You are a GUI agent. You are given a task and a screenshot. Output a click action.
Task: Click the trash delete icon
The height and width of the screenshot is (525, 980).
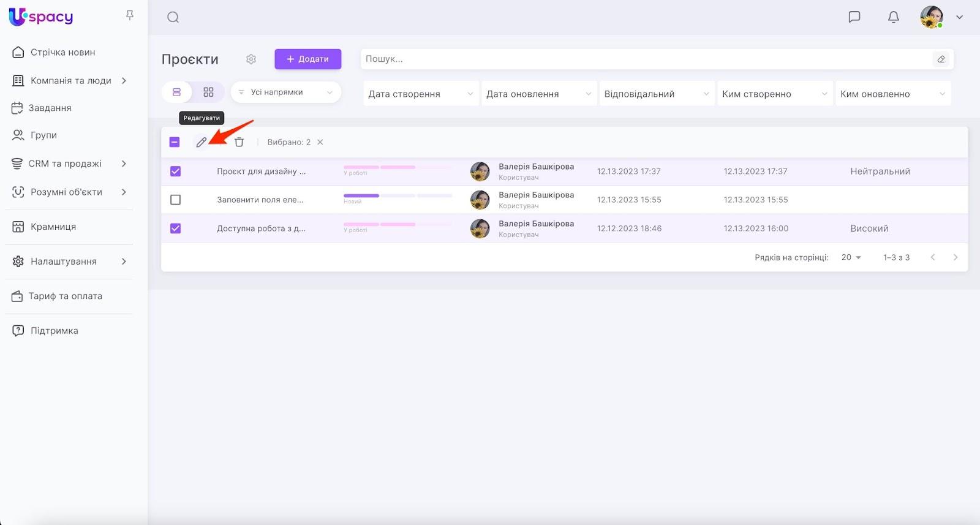pyautogui.click(x=239, y=142)
